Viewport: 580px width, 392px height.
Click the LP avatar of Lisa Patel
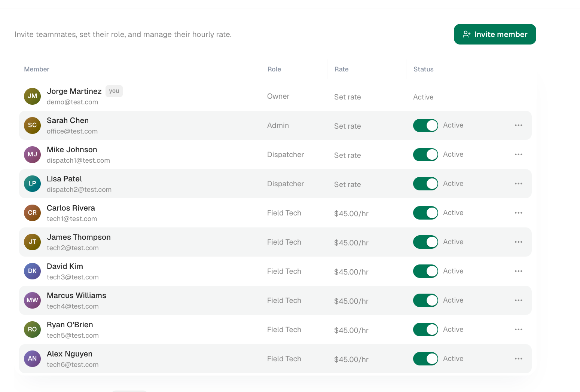pos(32,184)
